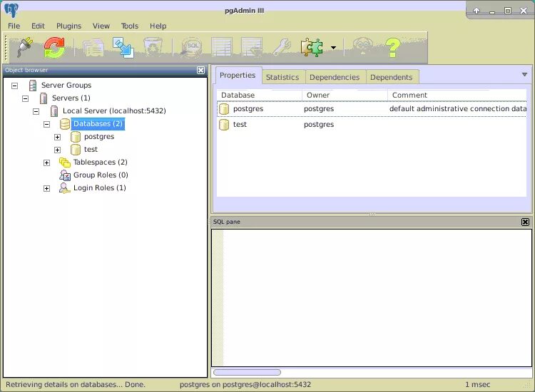The image size is (535, 392).
Task: Click the View data grid icon
Action: point(221,47)
